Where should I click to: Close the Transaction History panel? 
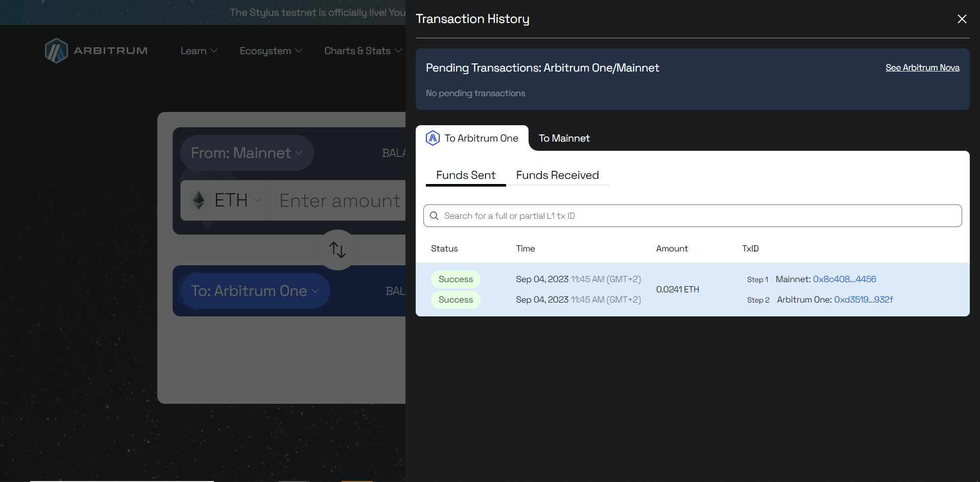(x=962, y=19)
